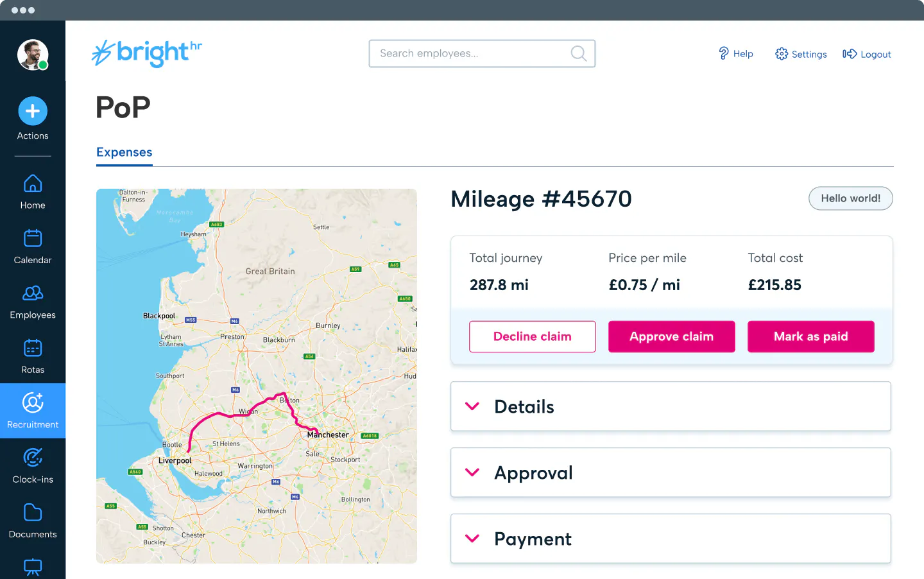
Task: Click Mark as paid button
Action: click(x=810, y=336)
